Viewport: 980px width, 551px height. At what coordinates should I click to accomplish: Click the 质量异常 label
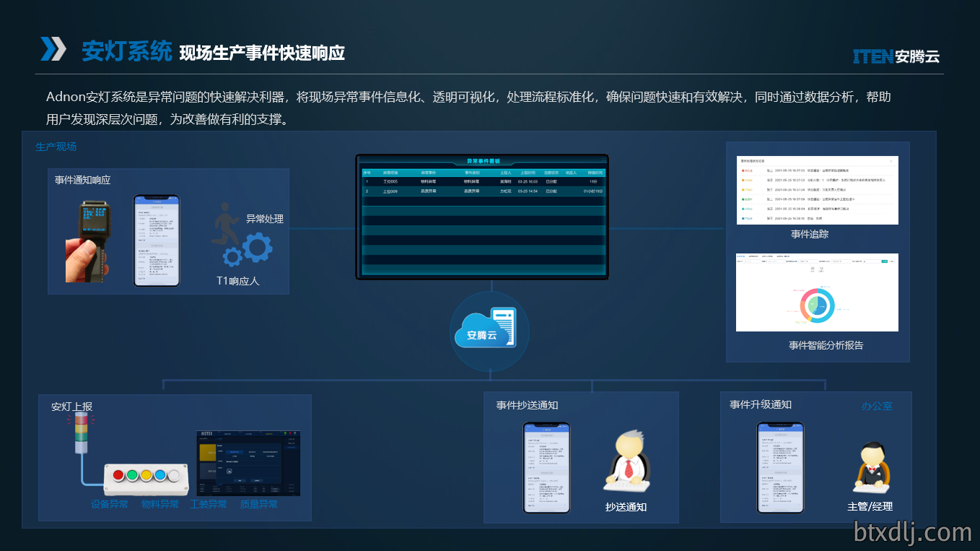pos(259,504)
